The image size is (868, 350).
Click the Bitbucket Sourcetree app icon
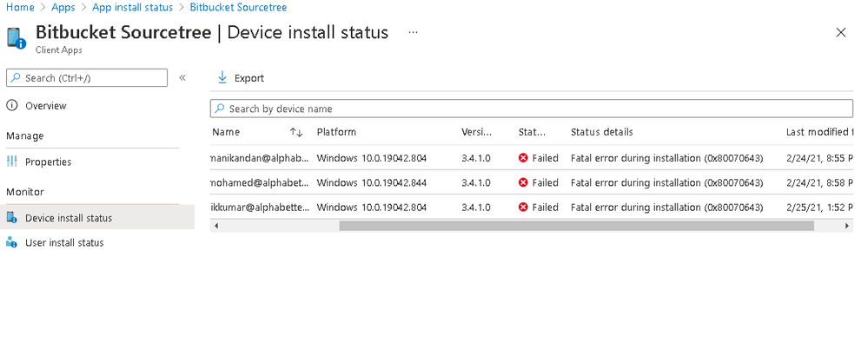pos(16,39)
